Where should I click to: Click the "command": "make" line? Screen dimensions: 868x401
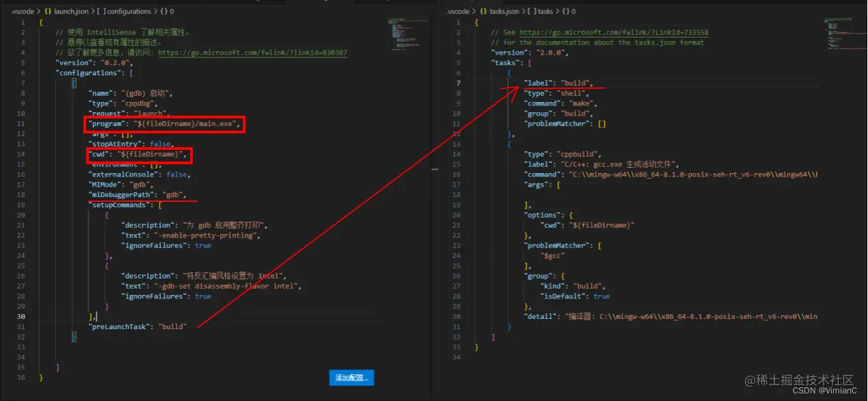pyautogui.click(x=560, y=103)
